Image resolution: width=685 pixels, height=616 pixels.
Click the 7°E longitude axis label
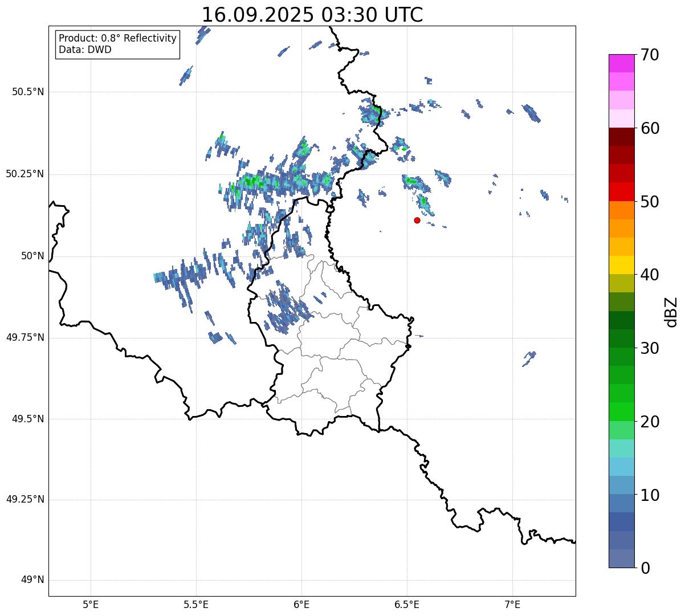pyautogui.click(x=512, y=604)
